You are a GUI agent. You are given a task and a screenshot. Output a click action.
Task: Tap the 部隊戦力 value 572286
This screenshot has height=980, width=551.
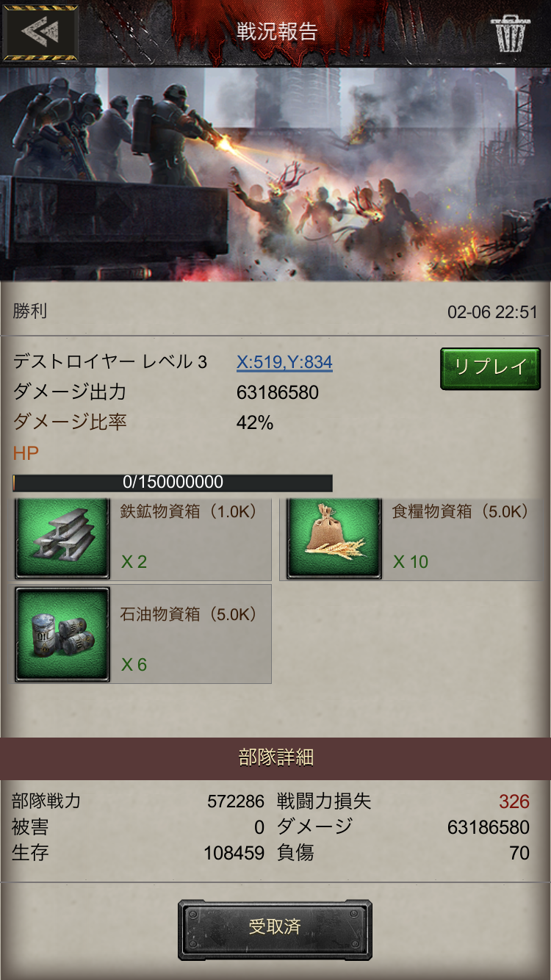(x=236, y=801)
